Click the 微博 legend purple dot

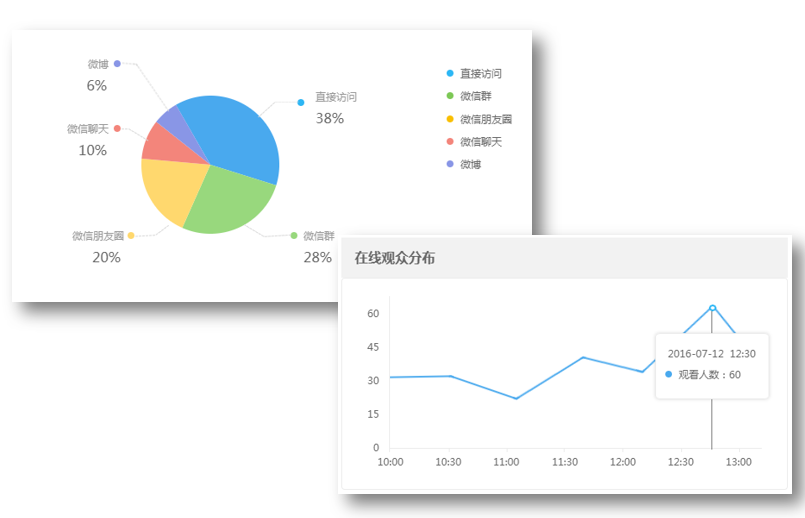pos(450,164)
